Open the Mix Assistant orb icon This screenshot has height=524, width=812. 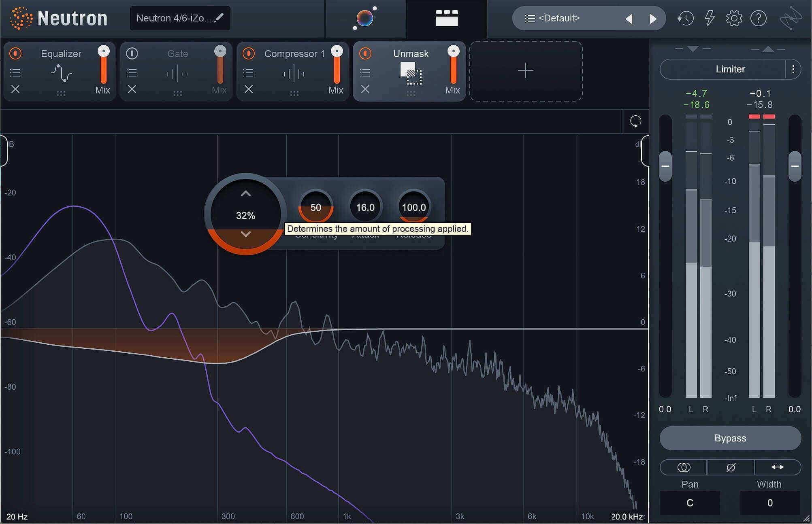[x=365, y=18]
